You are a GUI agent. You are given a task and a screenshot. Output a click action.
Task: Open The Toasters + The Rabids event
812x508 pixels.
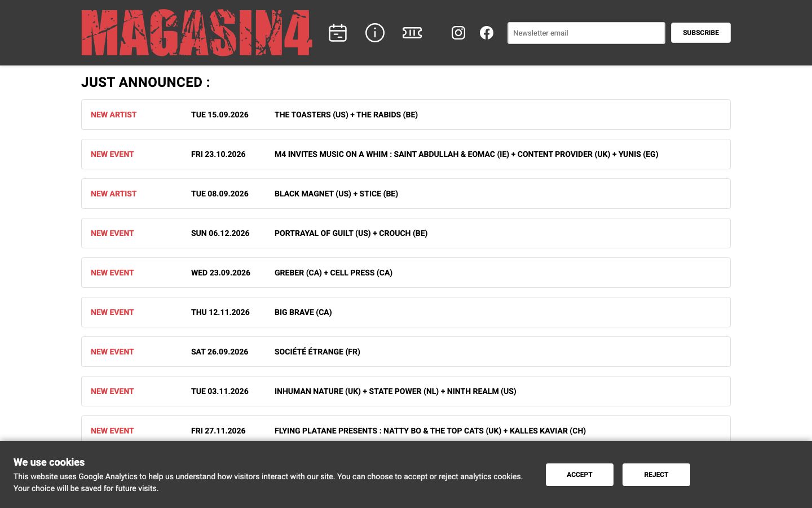406,115
